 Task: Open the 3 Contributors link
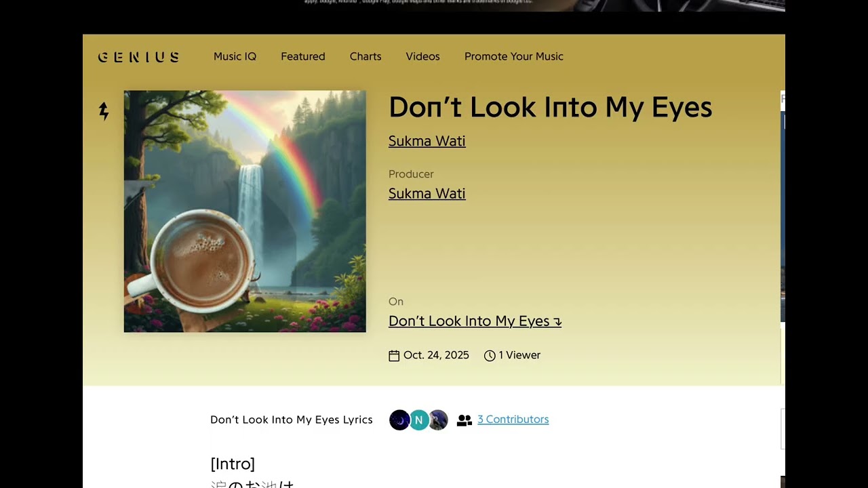point(513,420)
